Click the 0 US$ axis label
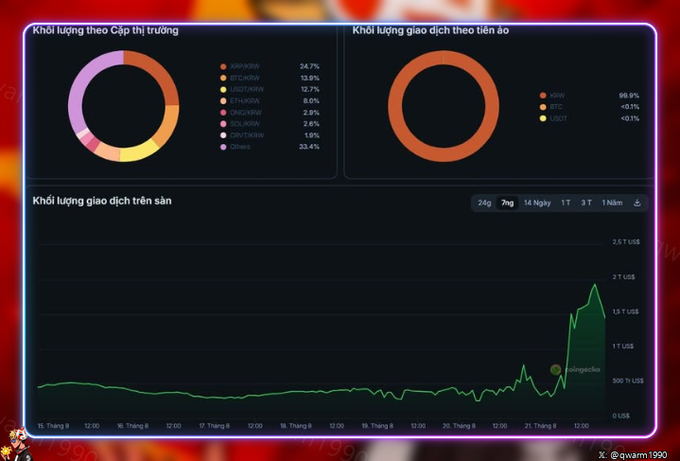The width and height of the screenshot is (680, 461). pyautogui.click(x=621, y=415)
